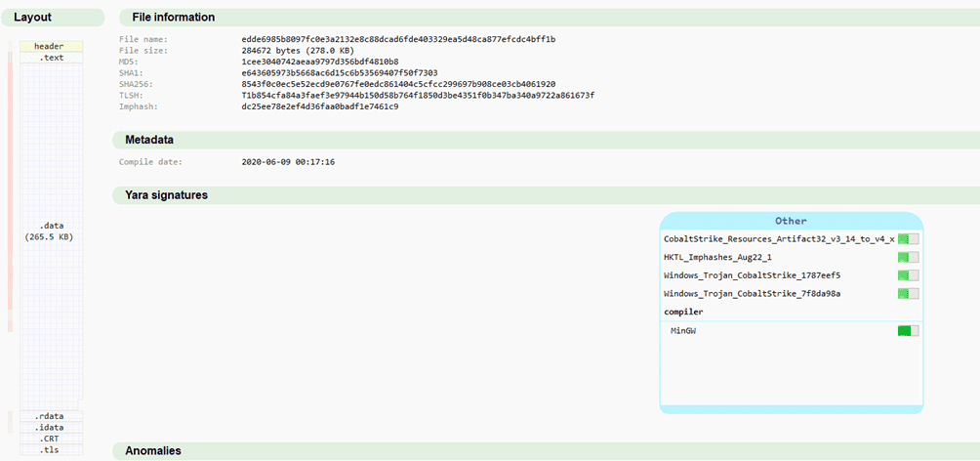The image size is (980, 461).
Task: Select the .idata section in layout
Action: 49,428
